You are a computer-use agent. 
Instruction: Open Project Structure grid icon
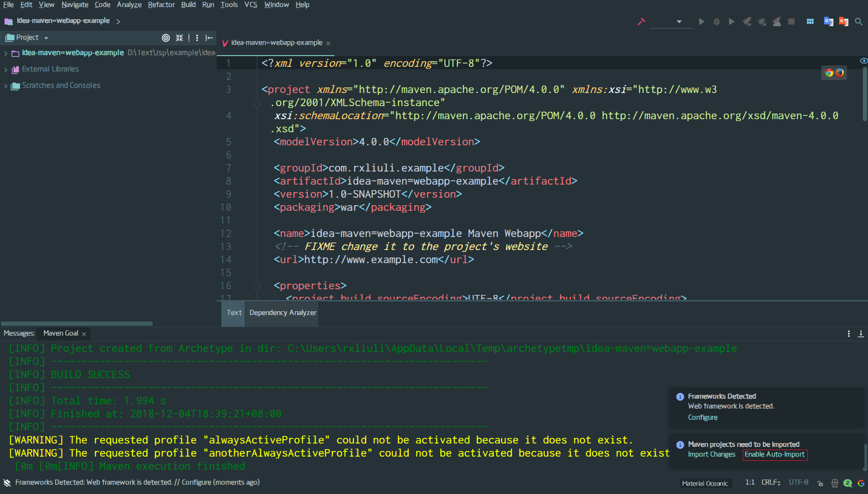tap(810, 21)
